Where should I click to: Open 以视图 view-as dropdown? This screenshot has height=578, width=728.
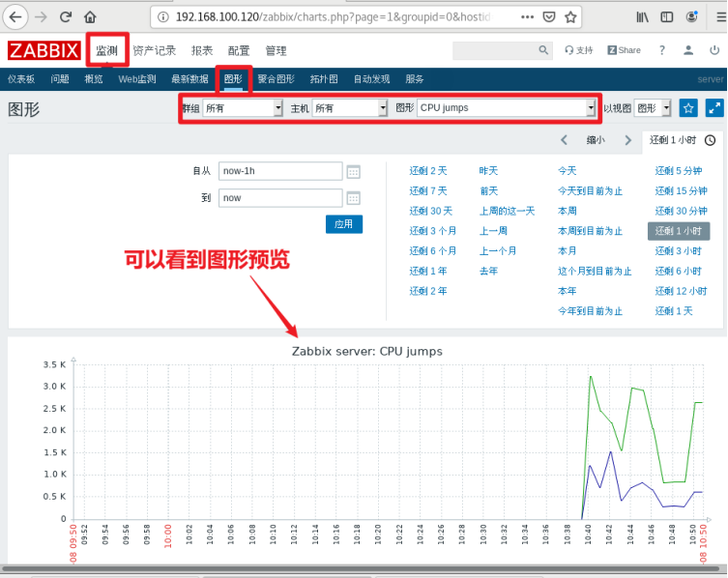click(653, 108)
